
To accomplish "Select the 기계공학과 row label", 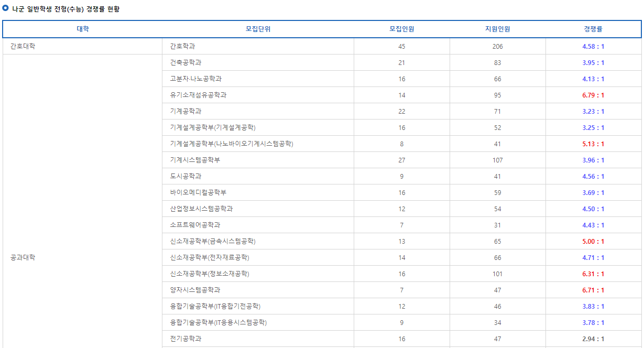I will [185, 111].
